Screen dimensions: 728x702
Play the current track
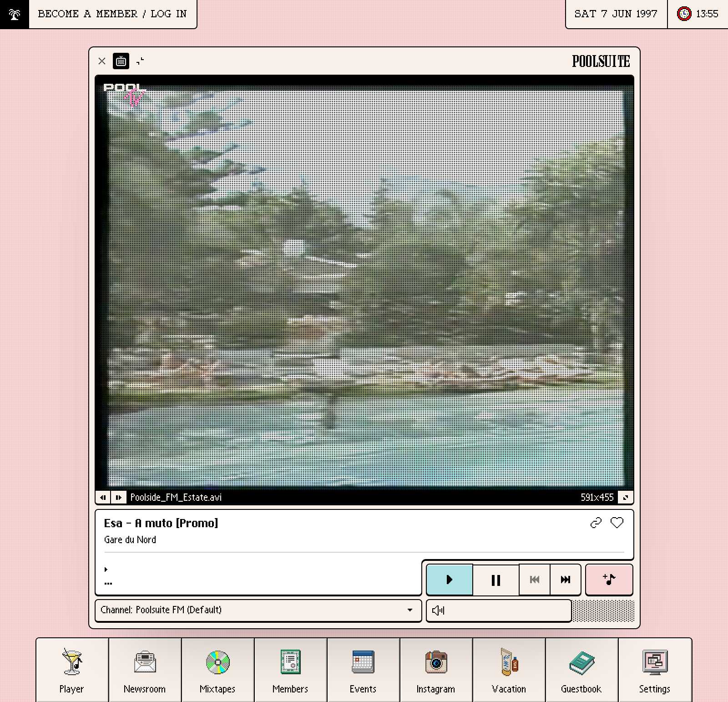tap(450, 580)
